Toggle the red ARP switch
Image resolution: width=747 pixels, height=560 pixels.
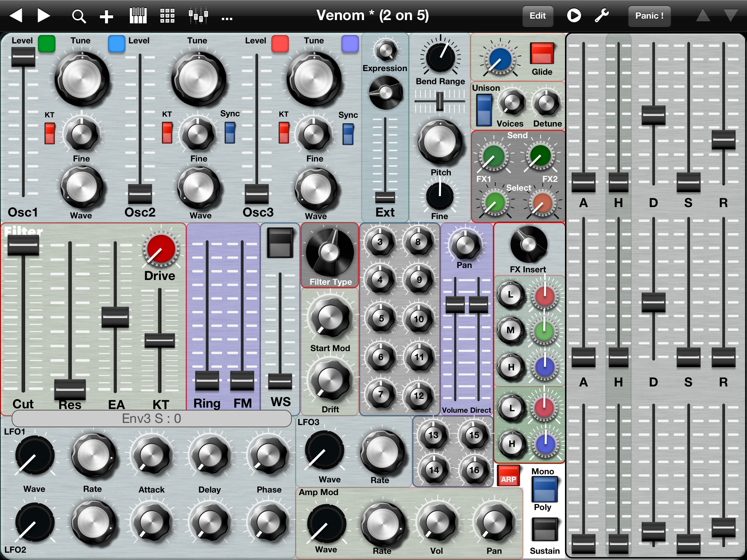point(508,475)
